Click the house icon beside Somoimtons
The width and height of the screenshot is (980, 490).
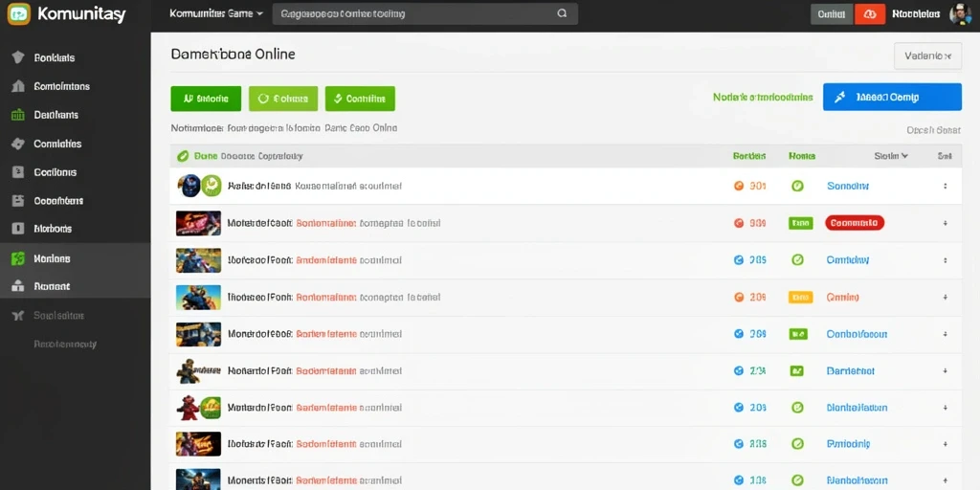click(18, 86)
